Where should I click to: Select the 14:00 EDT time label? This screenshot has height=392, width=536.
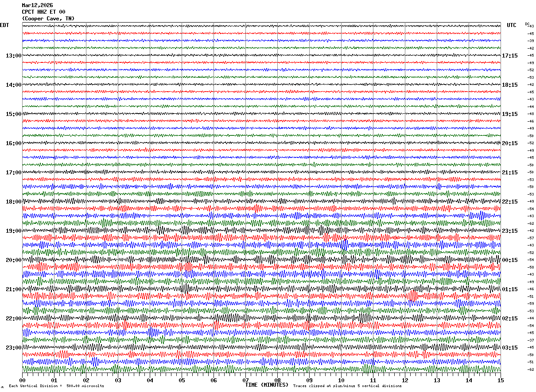coord(13,85)
